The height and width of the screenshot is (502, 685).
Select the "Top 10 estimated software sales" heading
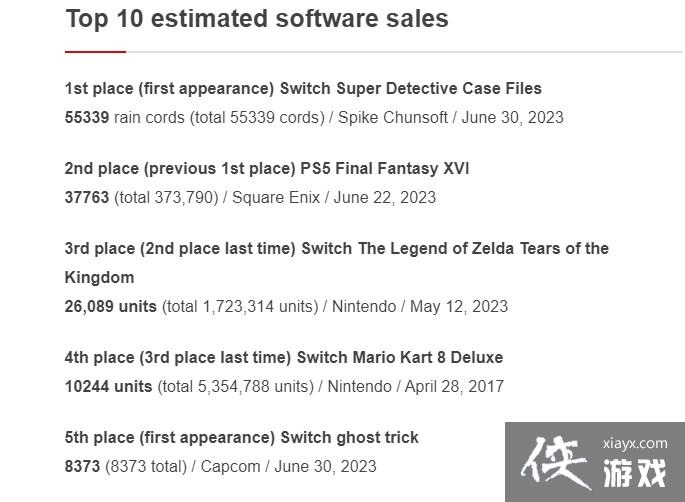tap(257, 19)
